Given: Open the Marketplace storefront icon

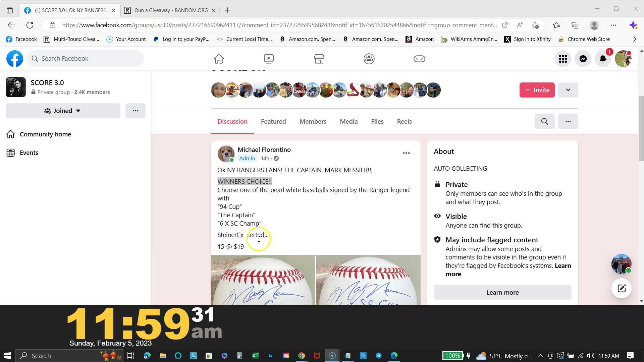Looking at the screenshot, I should [x=319, y=59].
